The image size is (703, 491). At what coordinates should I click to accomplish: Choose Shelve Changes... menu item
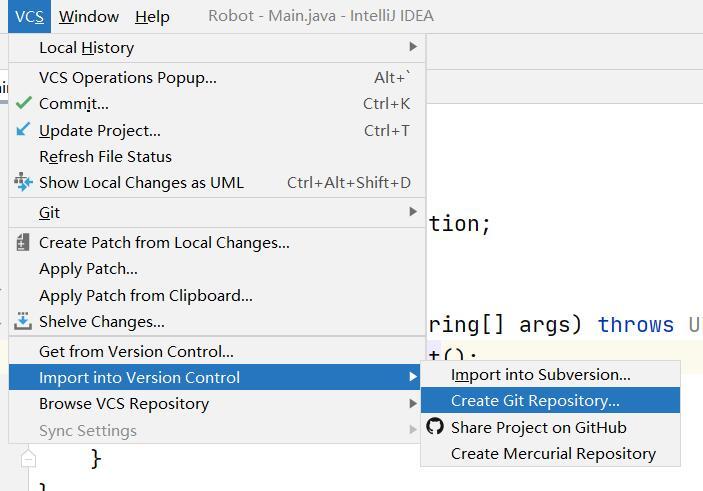[x=217, y=322]
